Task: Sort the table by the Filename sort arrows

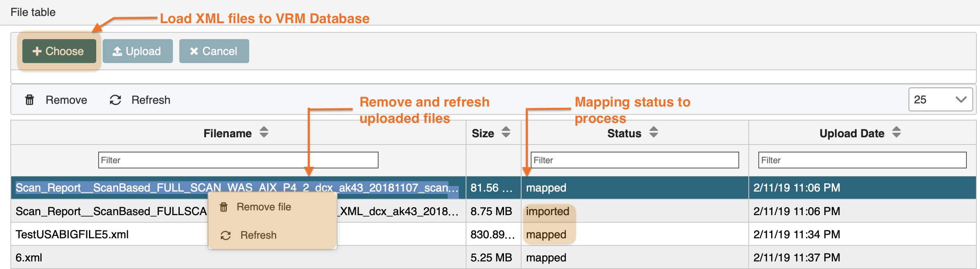Action: [264, 133]
